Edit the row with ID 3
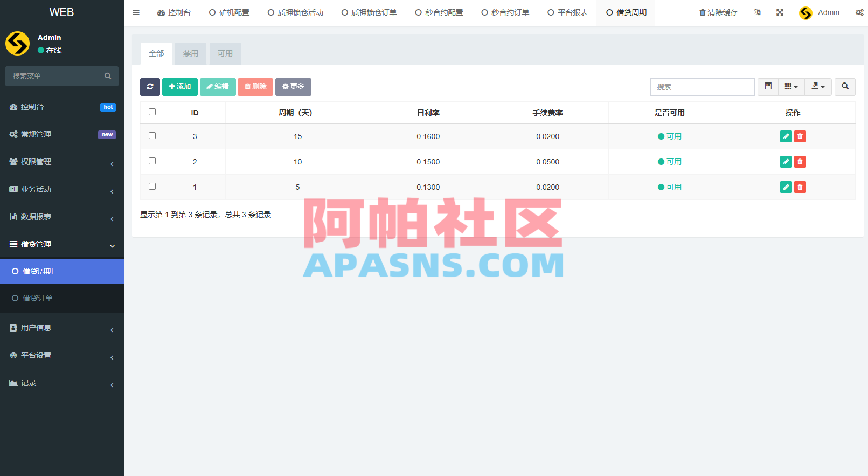Viewport: 868px width, 476px height. (x=786, y=136)
